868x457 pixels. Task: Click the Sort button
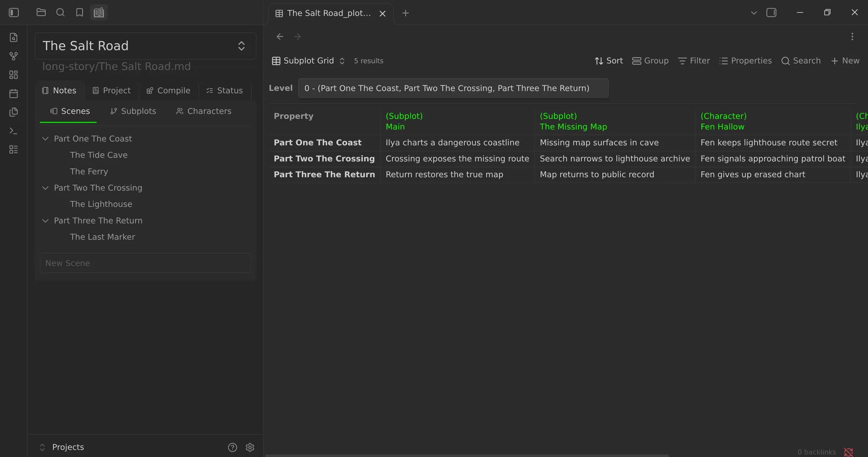(x=609, y=61)
